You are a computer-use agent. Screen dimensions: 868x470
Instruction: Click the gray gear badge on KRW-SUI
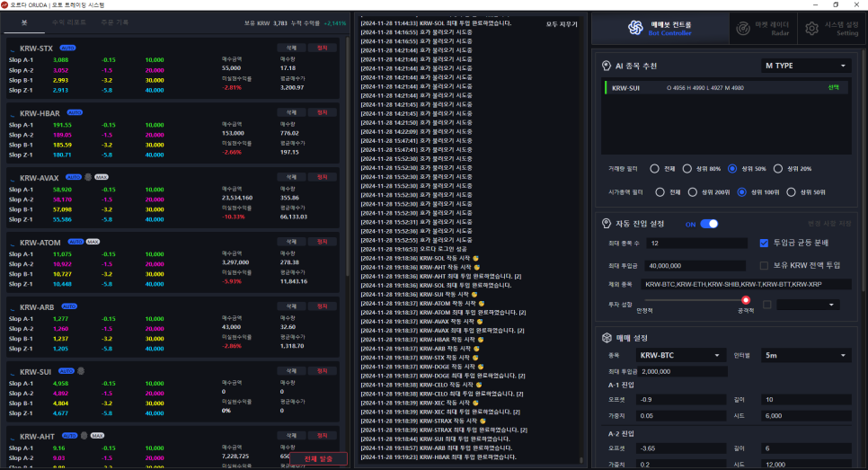point(80,370)
